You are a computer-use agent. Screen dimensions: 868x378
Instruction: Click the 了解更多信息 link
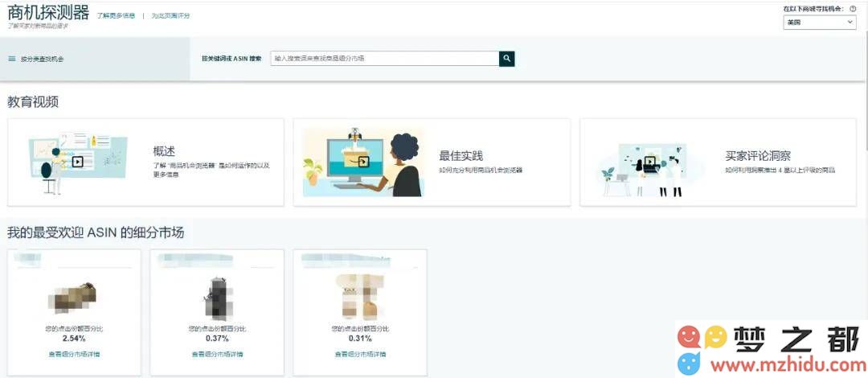click(x=116, y=15)
